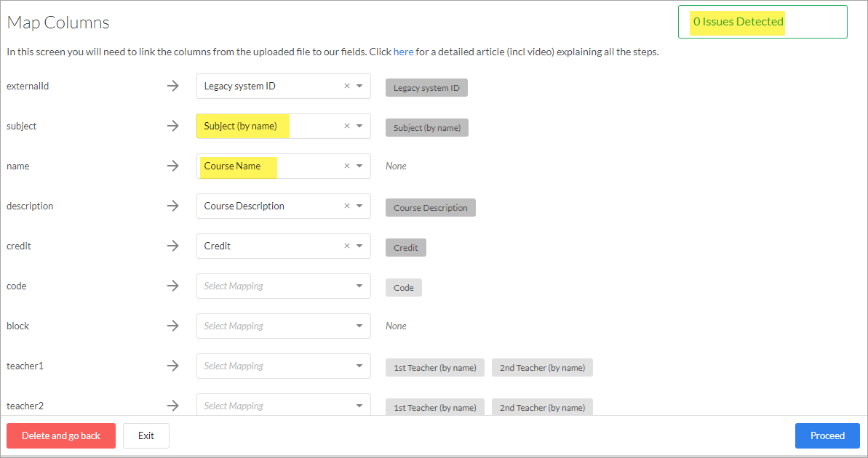Screen dimensions: 868x458
Task: Click the description row arrow icon
Action: click(x=173, y=206)
